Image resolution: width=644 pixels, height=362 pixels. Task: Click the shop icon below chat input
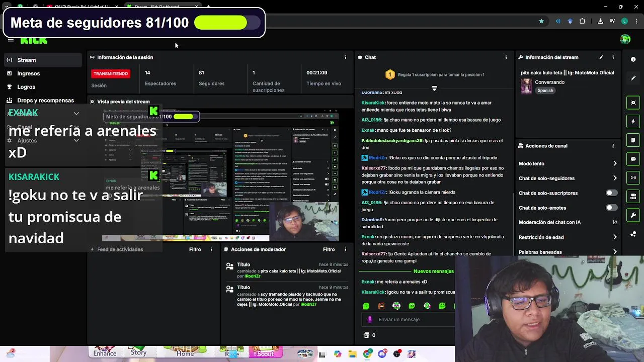pyautogui.click(x=367, y=335)
